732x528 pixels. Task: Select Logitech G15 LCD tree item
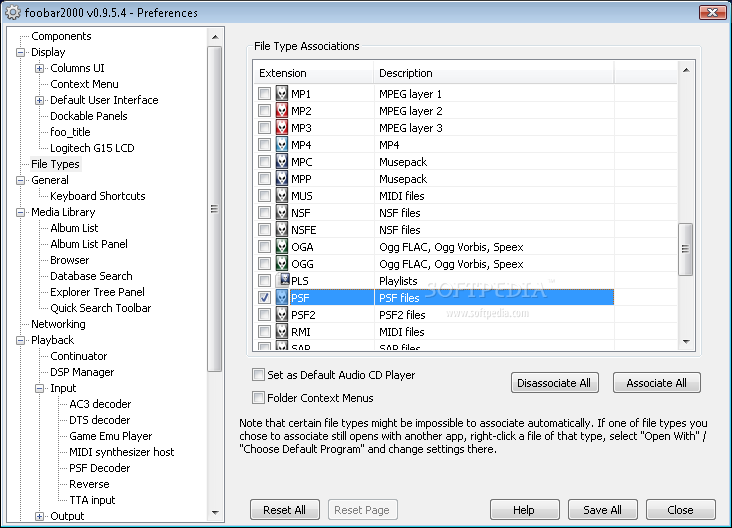(x=92, y=148)
